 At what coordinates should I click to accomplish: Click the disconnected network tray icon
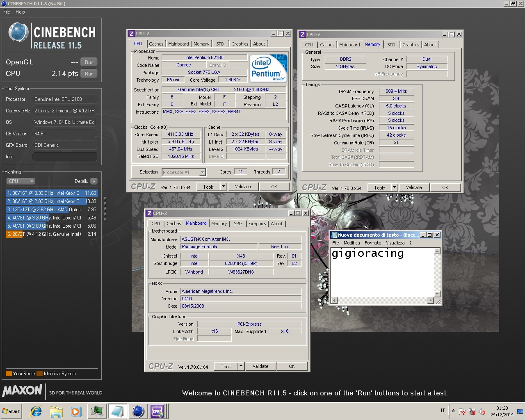(x=472, y=411)
